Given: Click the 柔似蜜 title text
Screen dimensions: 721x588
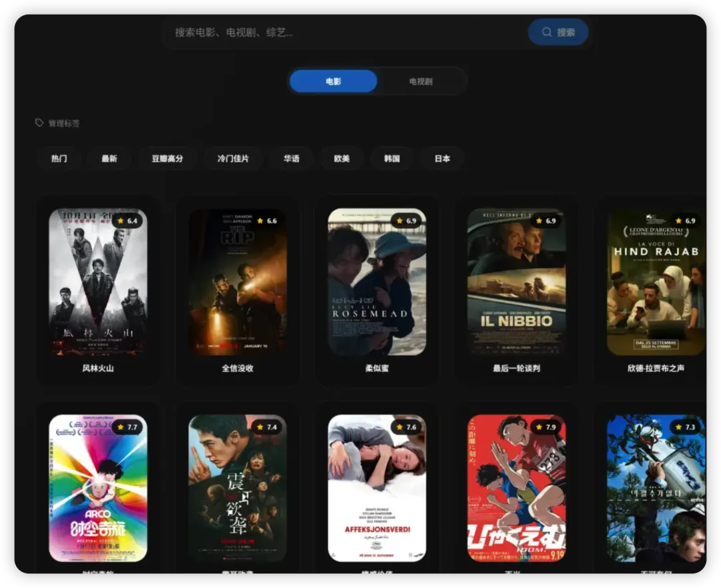Looking at the screenshot, I should click(377, 368).
